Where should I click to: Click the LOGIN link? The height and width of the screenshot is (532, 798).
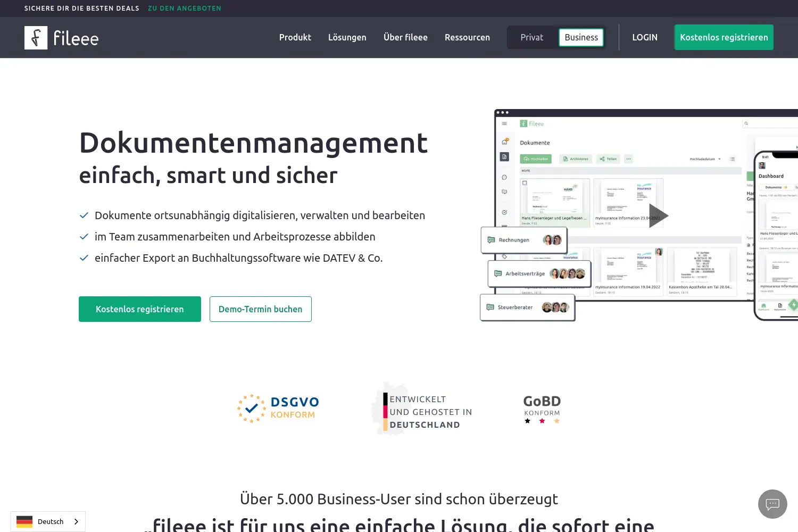pyautogui.click(x=645, y=37)
